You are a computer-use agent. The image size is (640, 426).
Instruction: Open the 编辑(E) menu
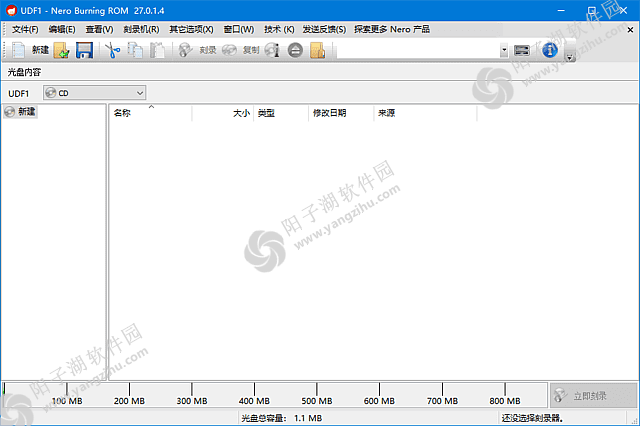tap(62, 29)
